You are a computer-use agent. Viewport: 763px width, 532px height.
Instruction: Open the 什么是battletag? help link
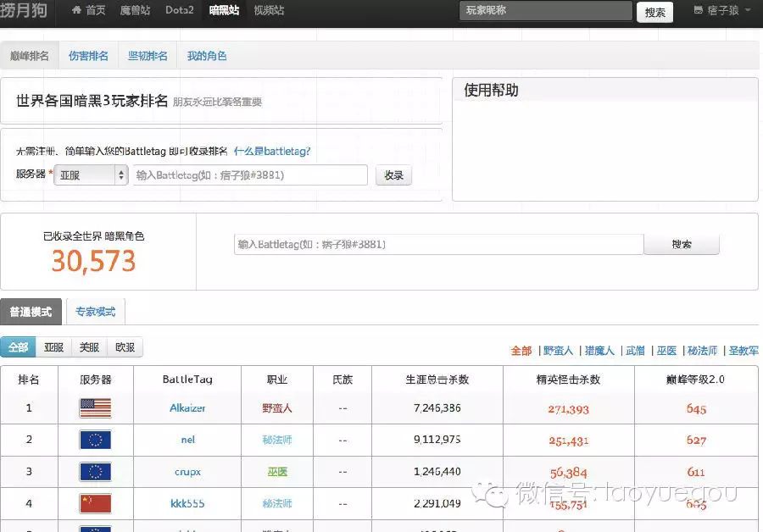[272, 152]
